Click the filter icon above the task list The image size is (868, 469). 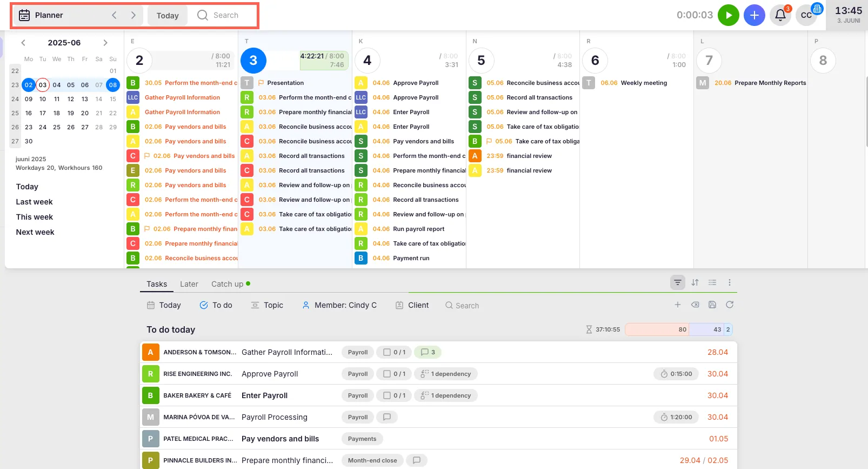pyautogui.click(x=677, y=282)
